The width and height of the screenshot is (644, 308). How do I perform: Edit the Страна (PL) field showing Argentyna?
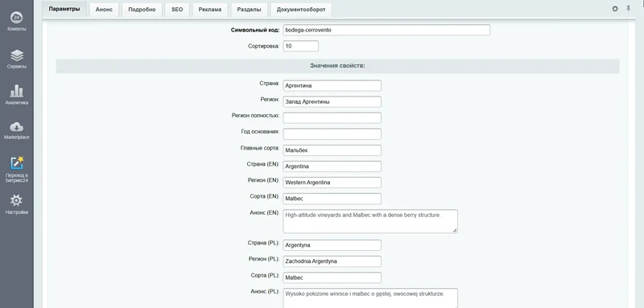(x=332, y=245)
